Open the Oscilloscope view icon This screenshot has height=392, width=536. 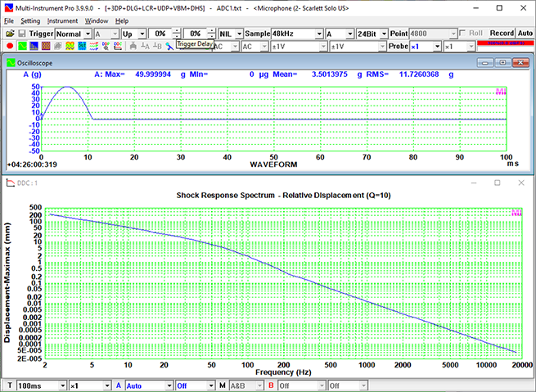point(22,47)
